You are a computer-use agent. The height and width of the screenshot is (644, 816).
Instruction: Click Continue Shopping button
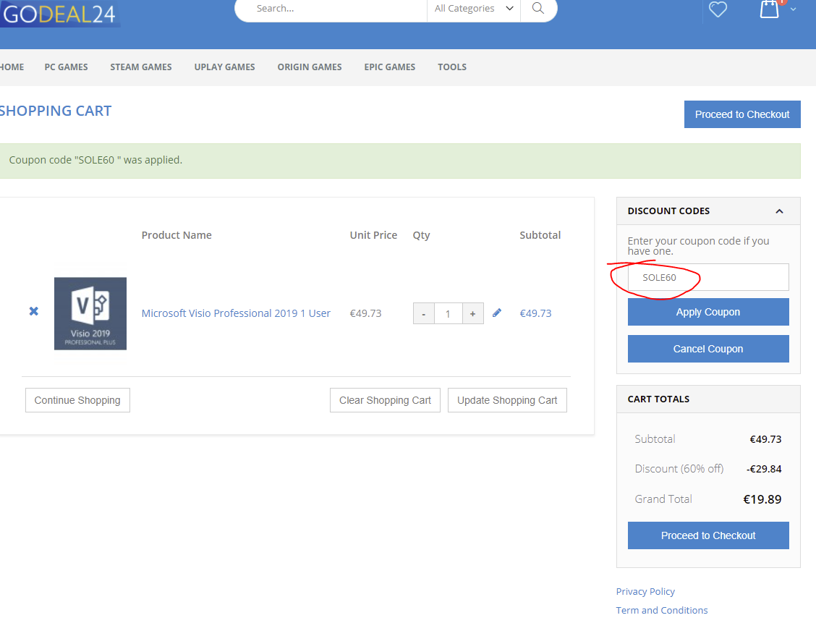77,400
